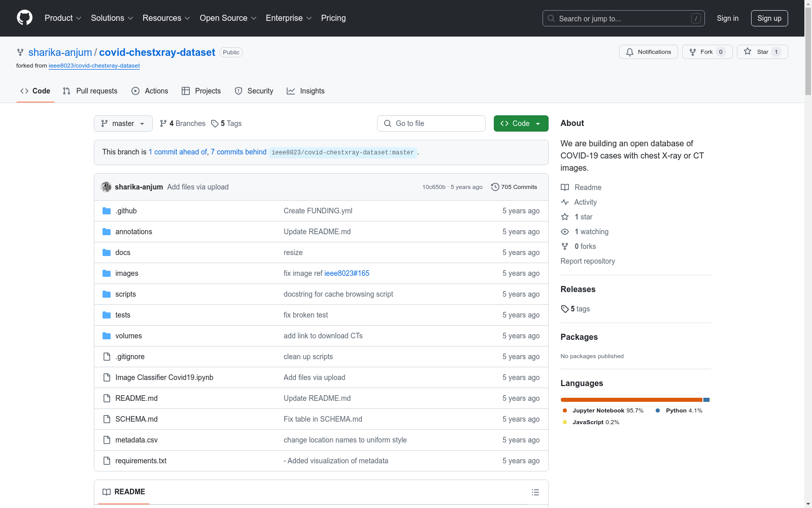
Task: Click the metadata.csv file icon
Action: (x=107, y=440)
